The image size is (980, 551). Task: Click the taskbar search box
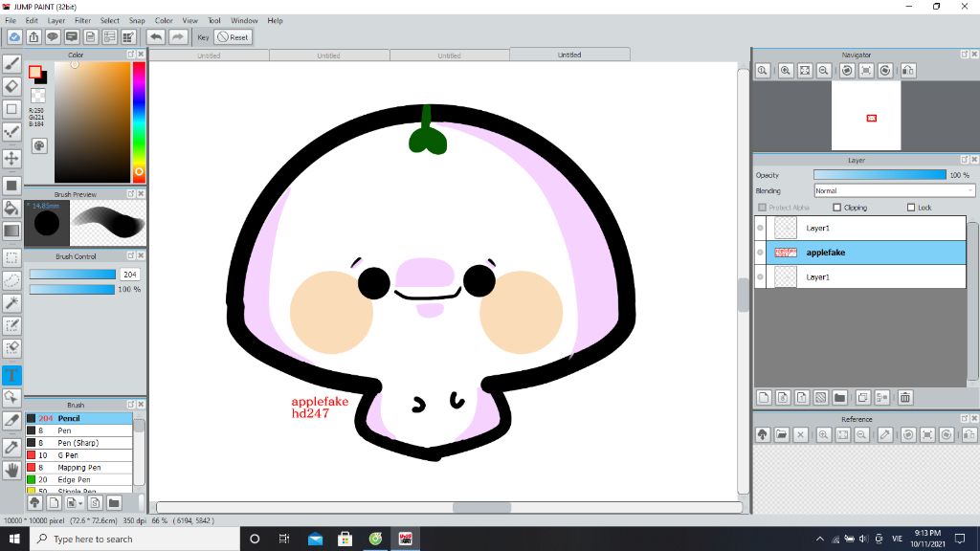[135, 539]
